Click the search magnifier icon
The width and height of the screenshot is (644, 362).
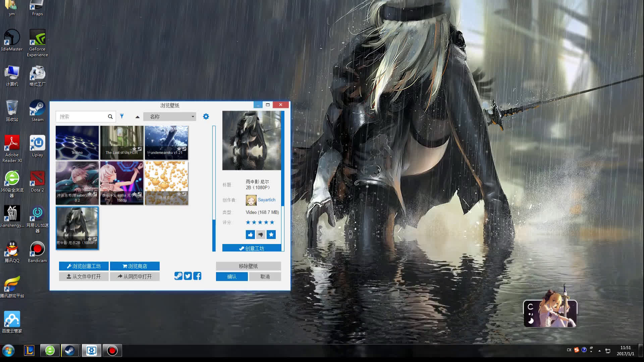click(x=110, y=117)
